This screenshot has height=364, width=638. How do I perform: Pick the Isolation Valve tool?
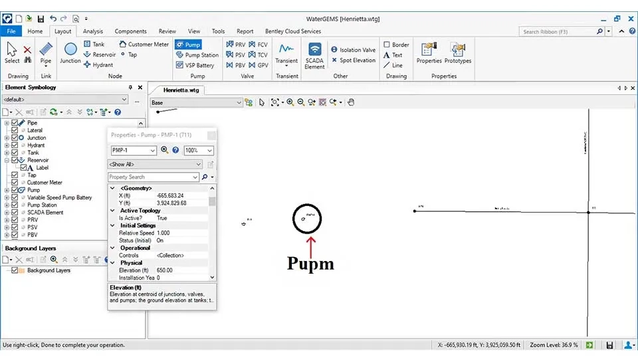(353, 50)
